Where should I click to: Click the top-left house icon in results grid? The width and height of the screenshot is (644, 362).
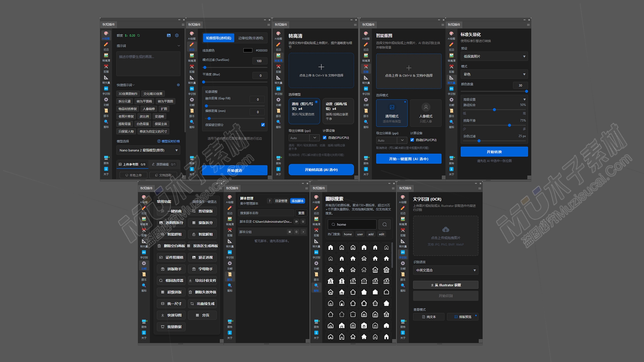click(x=330, y=247)
